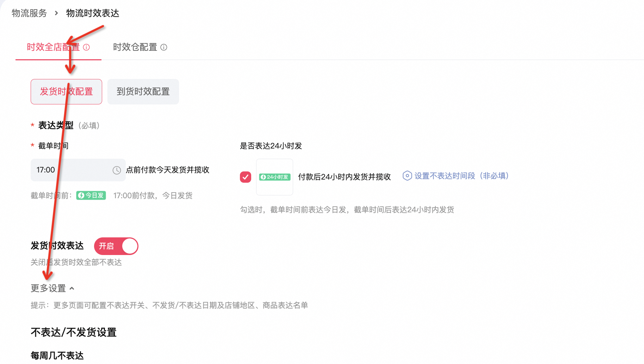Click text 付款后24小时内发货并揽收
The image size is (644, 364).
pyautogui.click(x=345, y=177)
